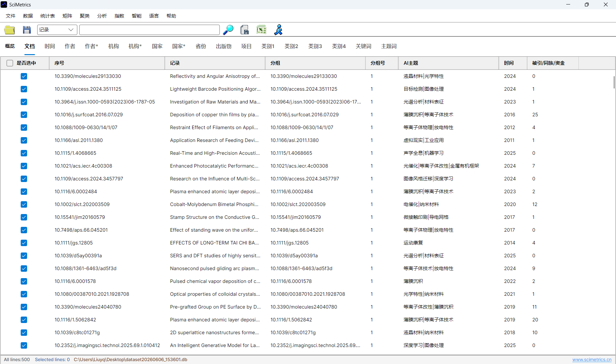Click AI主题 cell 光催化|等离子体改性|金属有机框架
616x364 pixels.
point(441,166)
